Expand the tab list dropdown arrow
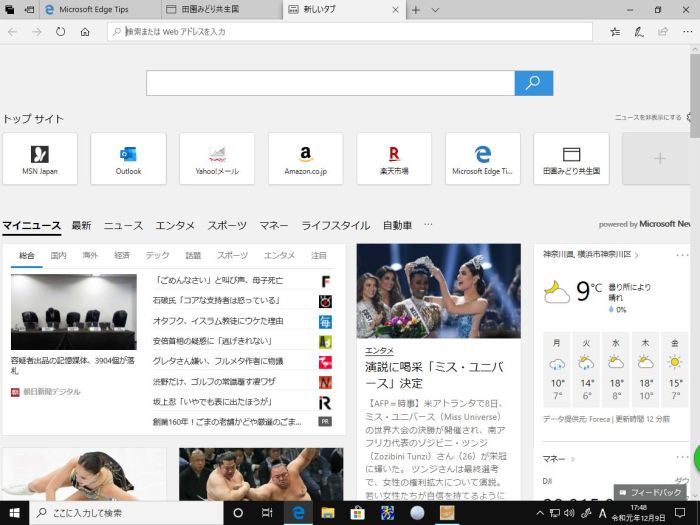The width and height of the screenshot is (700, 525). [x=435, y=10]
